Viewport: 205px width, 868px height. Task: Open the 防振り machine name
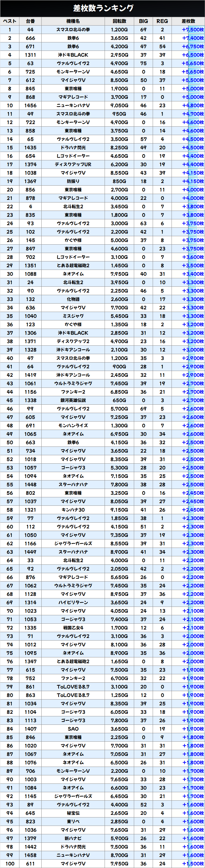click(x=73, y=181)
